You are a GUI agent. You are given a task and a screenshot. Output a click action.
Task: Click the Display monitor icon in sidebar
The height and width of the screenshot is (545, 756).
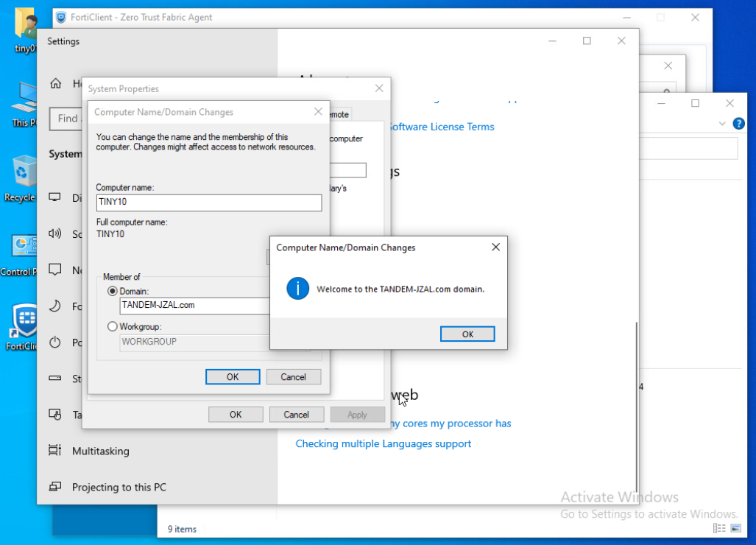pos(55,197)
